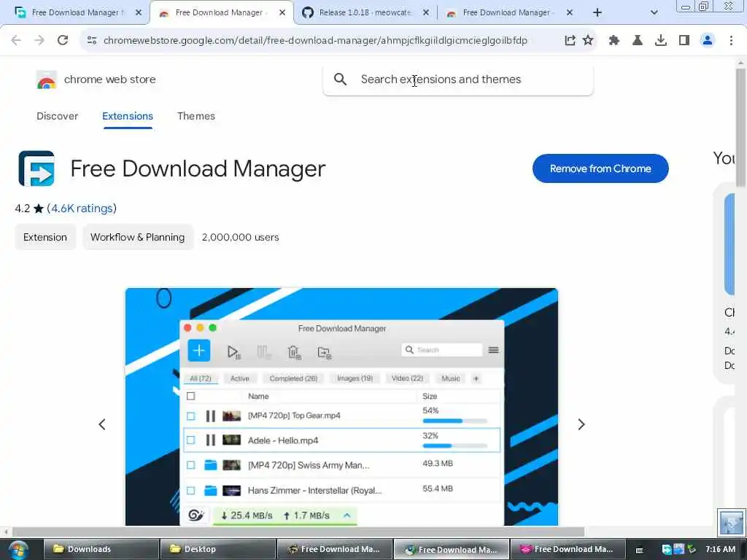Viewport: 747px width, 560px height.
Task: Select the Completed (26) filter in screenshot
Action: tap(293, 378)
